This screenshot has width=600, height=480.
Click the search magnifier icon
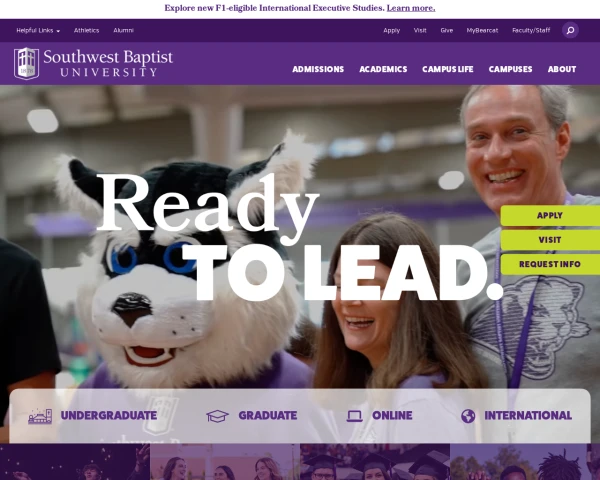coord(570,30)
